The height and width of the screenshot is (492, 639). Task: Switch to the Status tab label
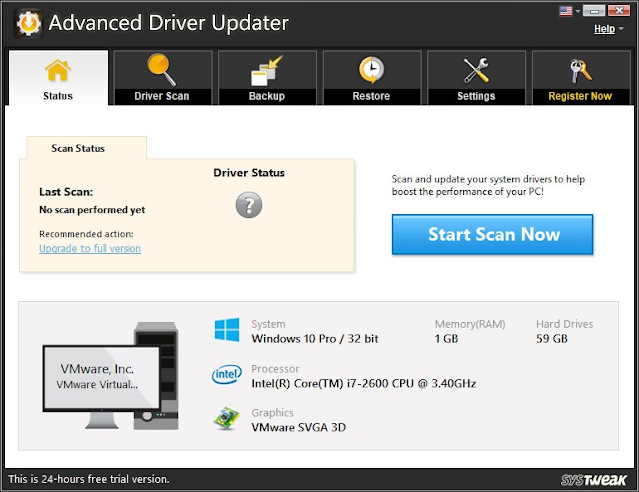pyautogui.click(x=58, y=96)
